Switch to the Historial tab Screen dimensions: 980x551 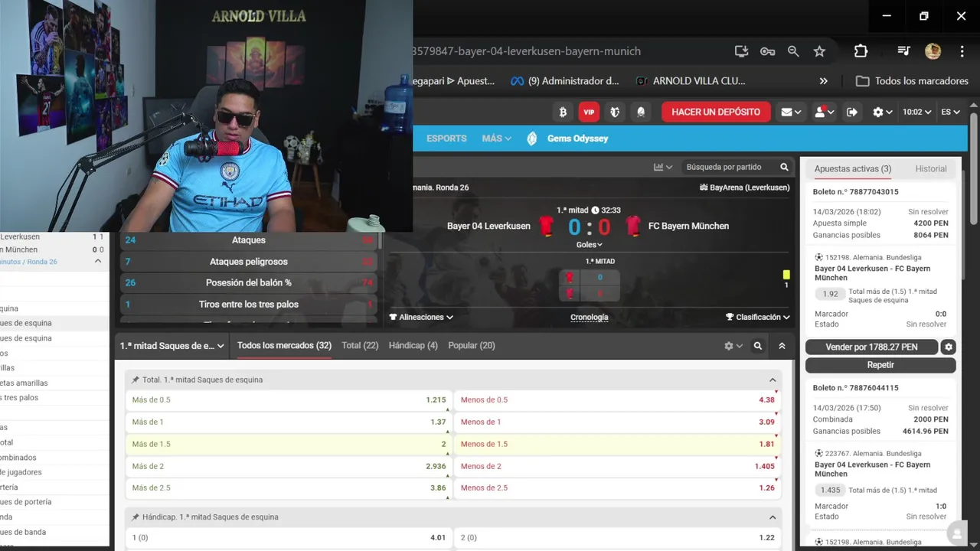pyautogui.click(x=931, y=168)
